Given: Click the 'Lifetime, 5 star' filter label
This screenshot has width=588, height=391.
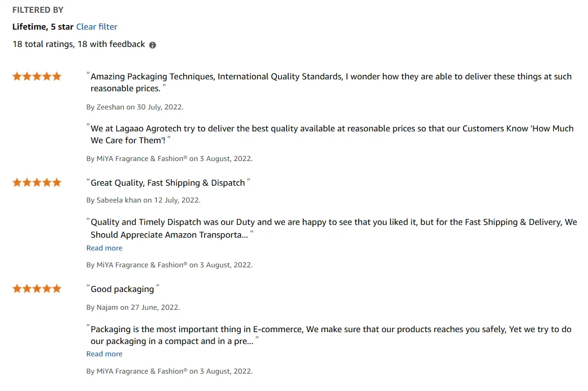Looking at the screenshot, I should click(43, 27).
